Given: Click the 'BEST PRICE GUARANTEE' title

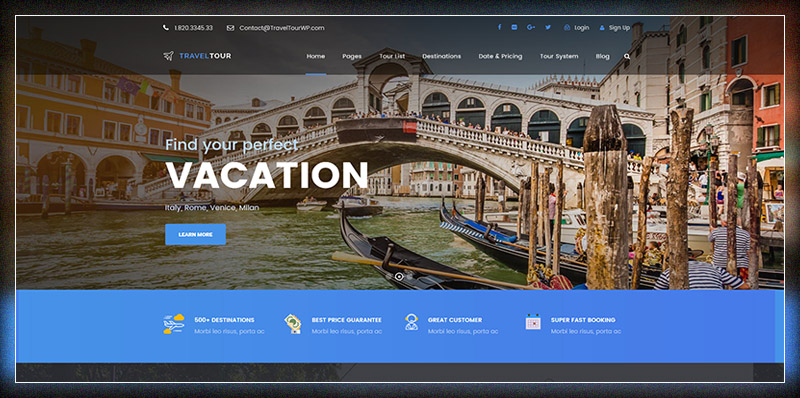Looking at the screenshot, I should click(346, 320).
